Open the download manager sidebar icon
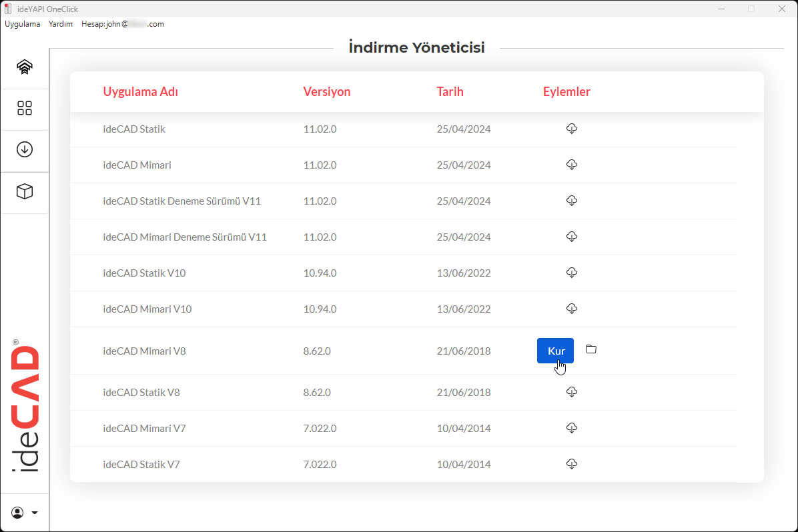Screen dimensions: 798x532 [x=25, y=149]
